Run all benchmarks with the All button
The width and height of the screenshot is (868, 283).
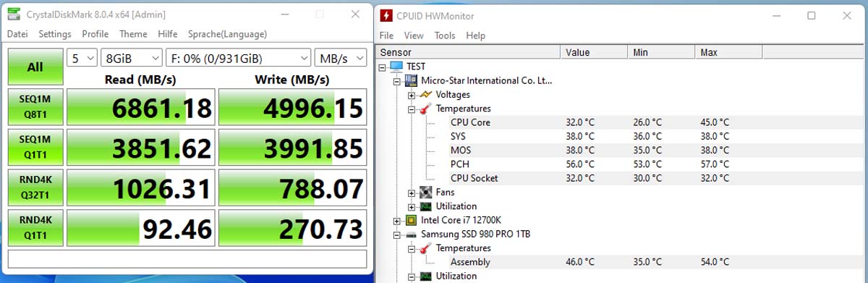tap(35, 67)
